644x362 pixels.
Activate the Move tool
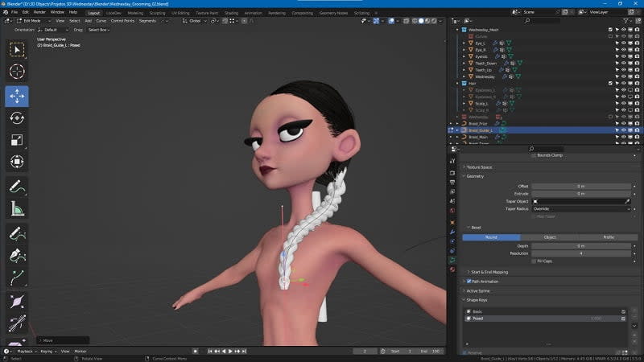click(x=17, y=96)
